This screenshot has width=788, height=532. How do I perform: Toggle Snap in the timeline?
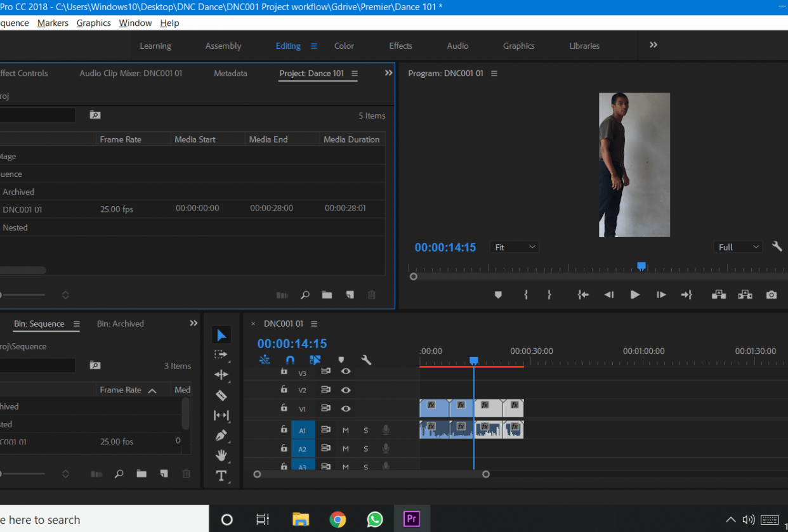click(x=290, y=360)
